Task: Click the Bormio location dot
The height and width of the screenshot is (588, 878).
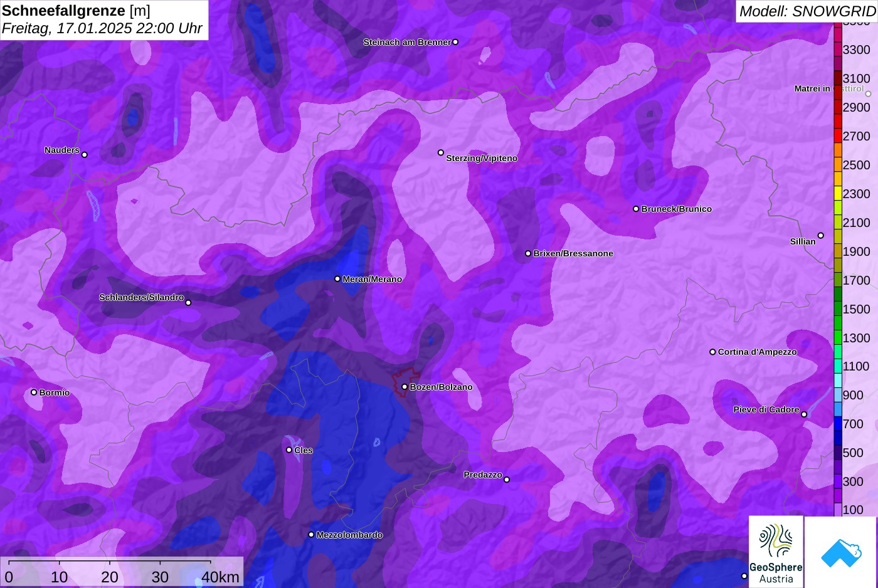Action: pyautogui.click(x=34, y=392)
